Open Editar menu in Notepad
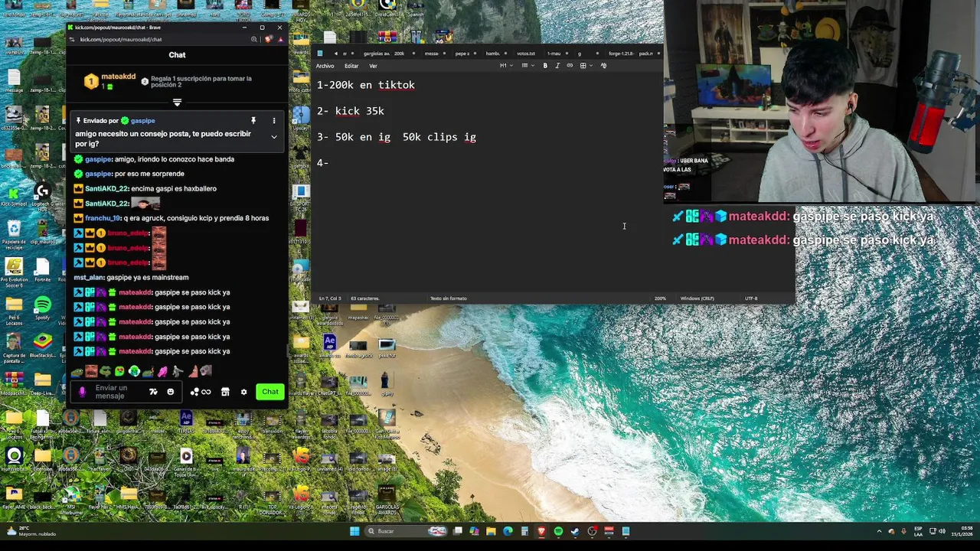980x551 pixels. pos(351,66)
